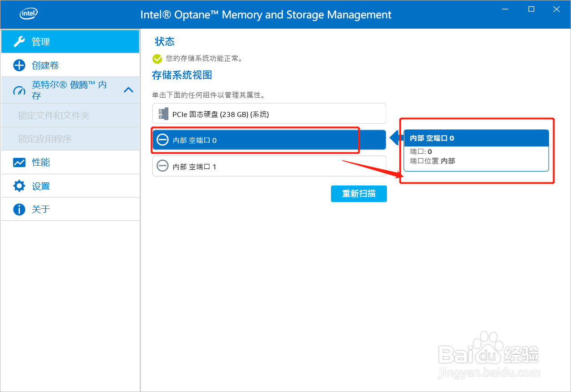Select PCIe 固态硬盘 (238 GB) (系统) row
571x392 pixels.
coord(269,114)
